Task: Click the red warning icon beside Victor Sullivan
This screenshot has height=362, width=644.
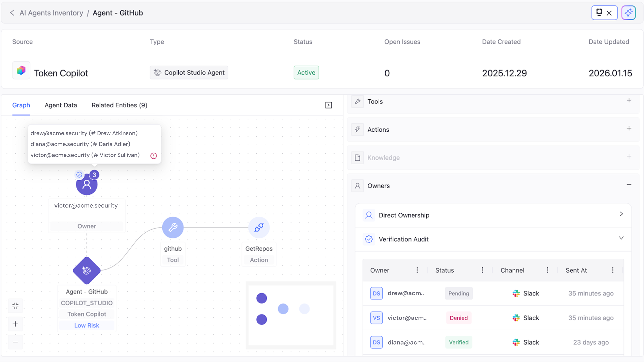Action: pyautogui.click(x=154, y=156)
